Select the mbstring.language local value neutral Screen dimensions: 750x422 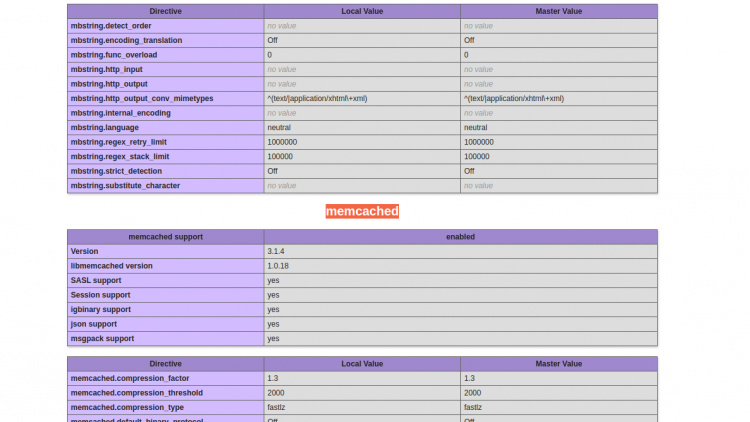279,128
